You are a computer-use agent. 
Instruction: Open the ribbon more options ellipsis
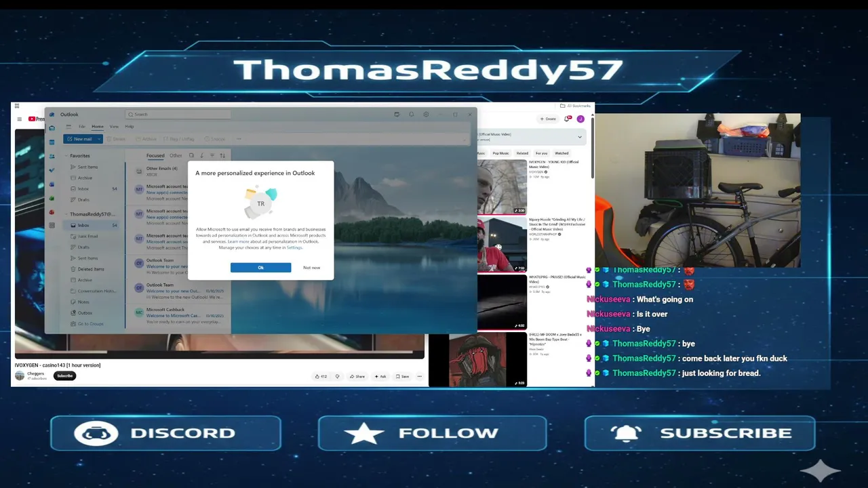pos(238,139)
